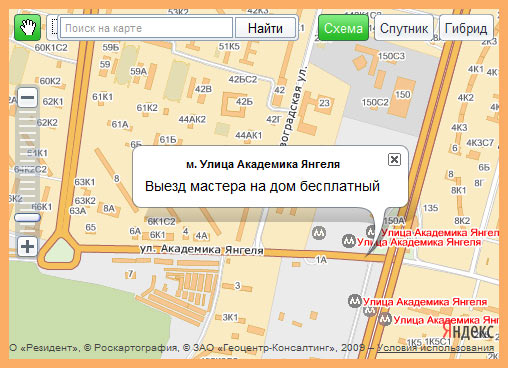The image size is (508, 368).
Task: Click building label '61А'
Action: 120,124
